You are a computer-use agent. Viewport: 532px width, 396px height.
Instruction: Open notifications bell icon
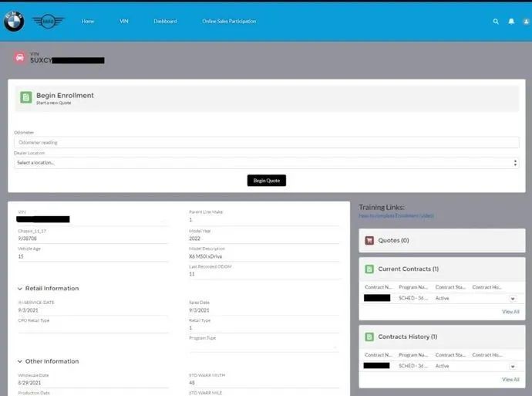511,22
